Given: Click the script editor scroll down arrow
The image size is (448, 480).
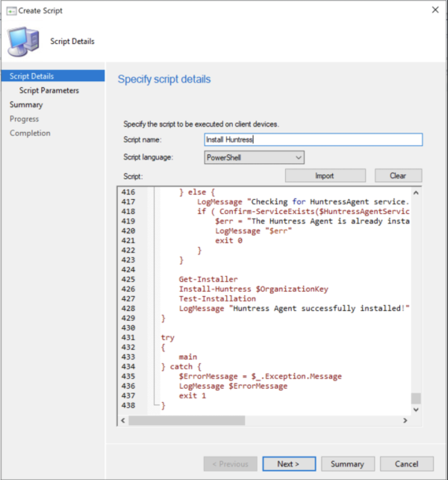Looking at the screenshot, I should tap(416, 410).
